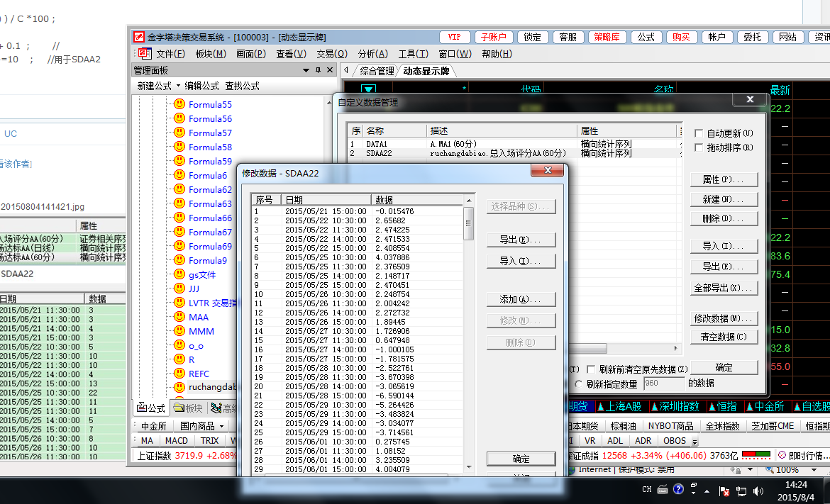Open the 管理面板 panel options dropdown arrow
The width and height of the screenshot is (830, 504).
[x=306, y=70]
